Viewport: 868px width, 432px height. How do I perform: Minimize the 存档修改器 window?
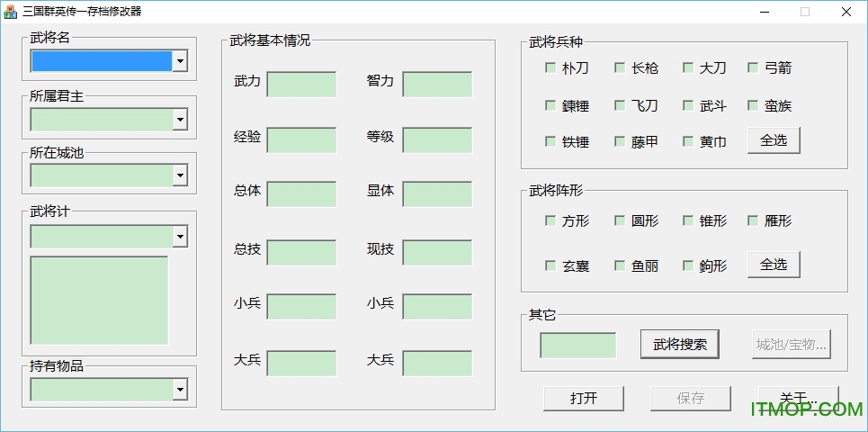765,12
